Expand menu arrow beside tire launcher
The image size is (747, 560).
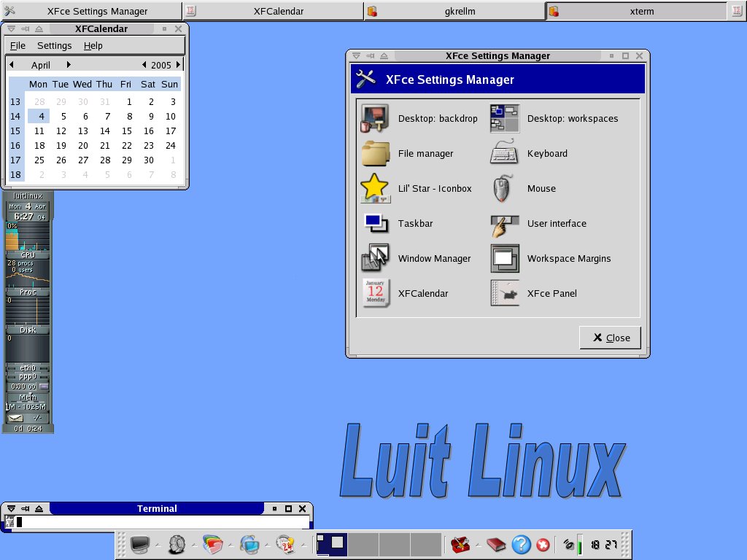pyautogui.click(x=194, y=545)
